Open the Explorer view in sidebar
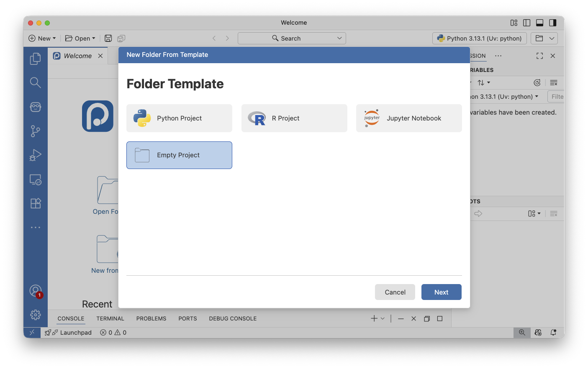Viewport: 588px width, 369px height. (36, 59)
